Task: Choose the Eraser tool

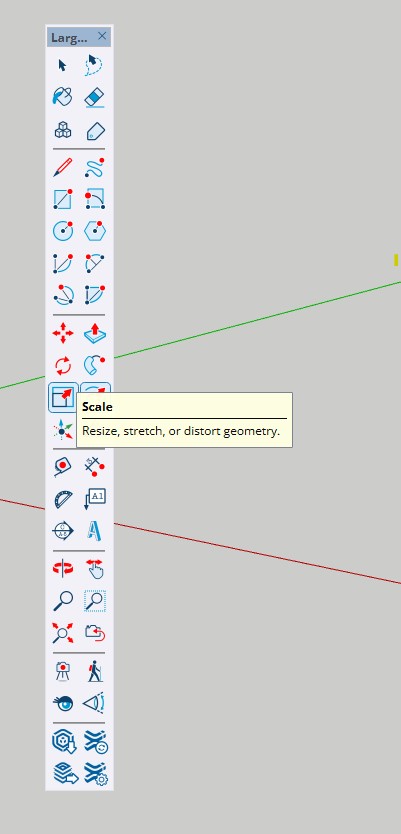Action: [x=95, y=98]
